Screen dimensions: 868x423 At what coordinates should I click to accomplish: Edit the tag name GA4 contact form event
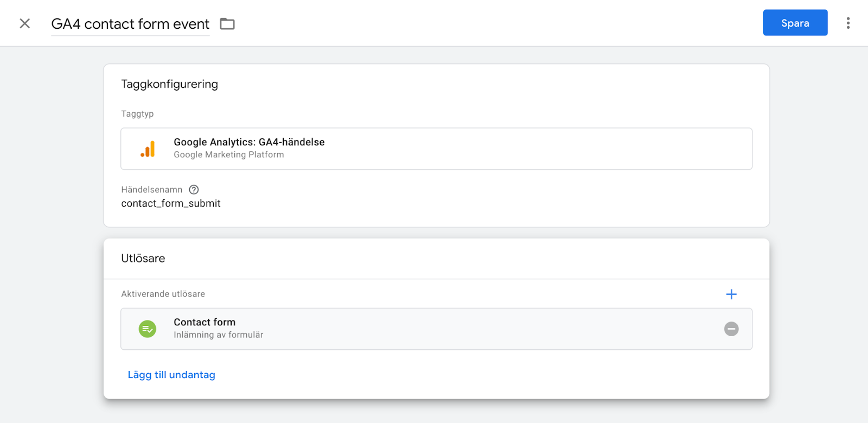(x=130, y=24)
